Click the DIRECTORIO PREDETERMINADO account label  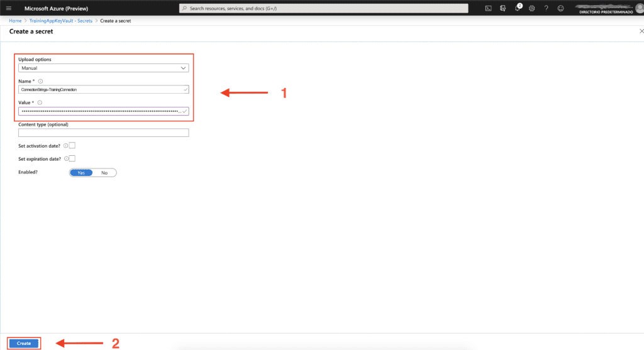tap(606, 12)
